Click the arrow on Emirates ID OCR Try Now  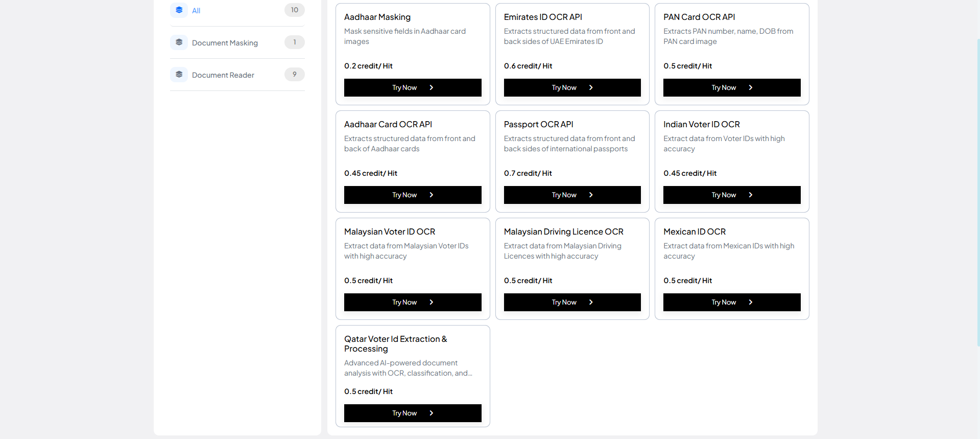(x=591, y=87)
